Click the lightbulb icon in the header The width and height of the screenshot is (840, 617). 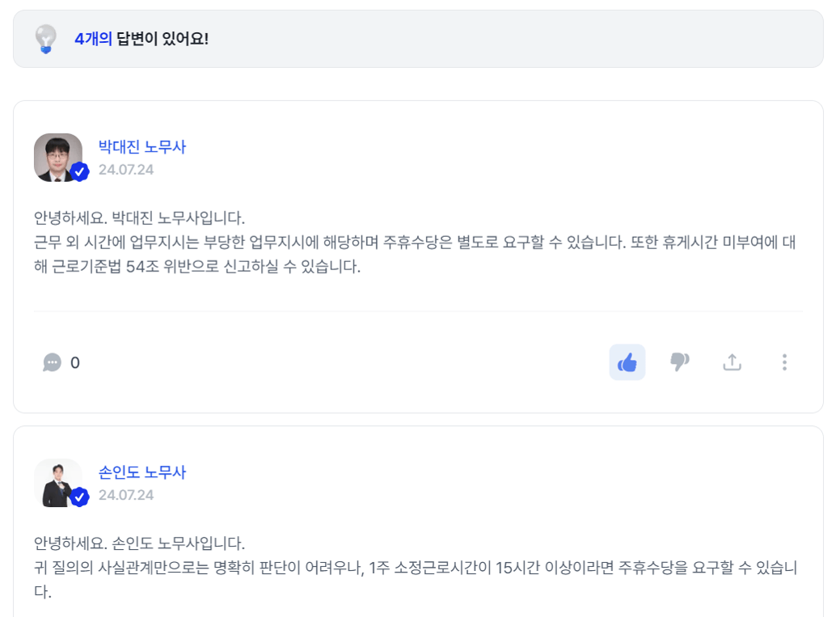pos(44,36)
